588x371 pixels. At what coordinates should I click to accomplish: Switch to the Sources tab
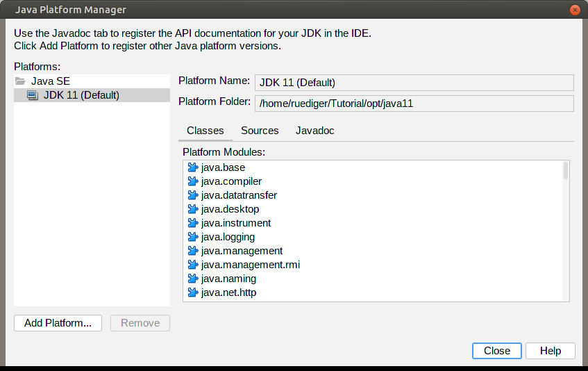260,131
